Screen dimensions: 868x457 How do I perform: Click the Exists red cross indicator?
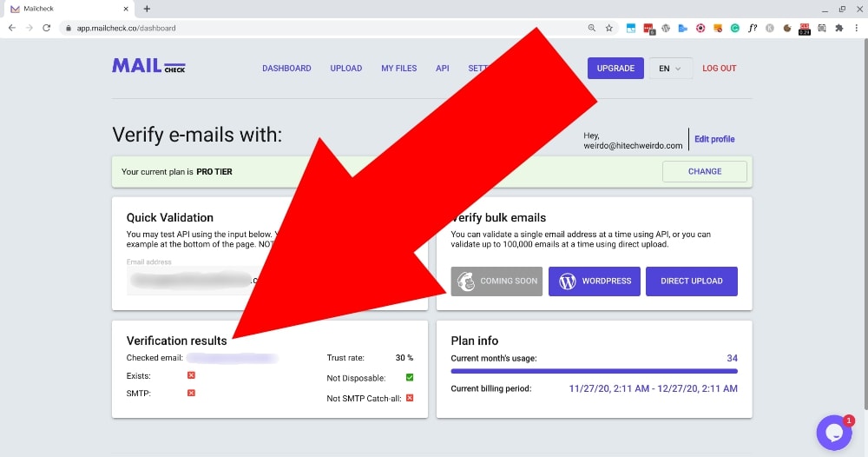click(x=191, y=375)
